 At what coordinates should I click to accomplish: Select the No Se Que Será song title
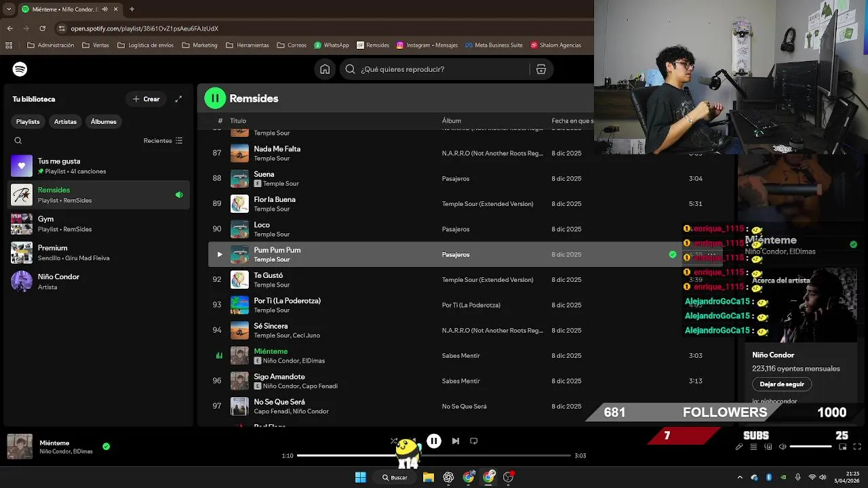point(279,402)
